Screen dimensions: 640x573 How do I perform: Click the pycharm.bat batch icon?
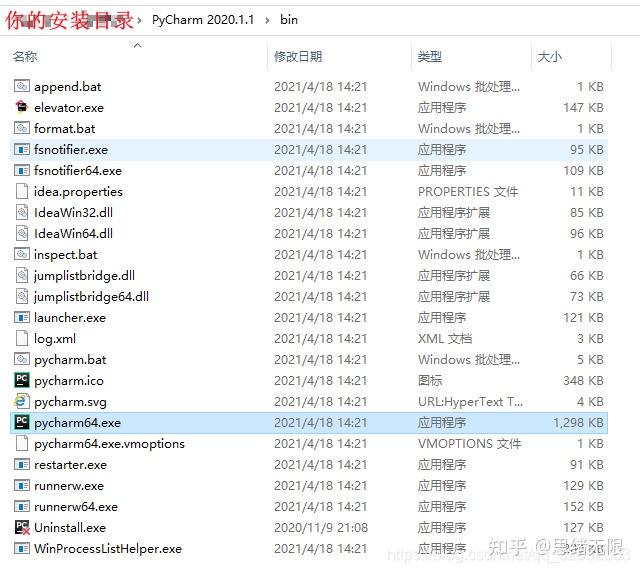click(x=22, y=360)
